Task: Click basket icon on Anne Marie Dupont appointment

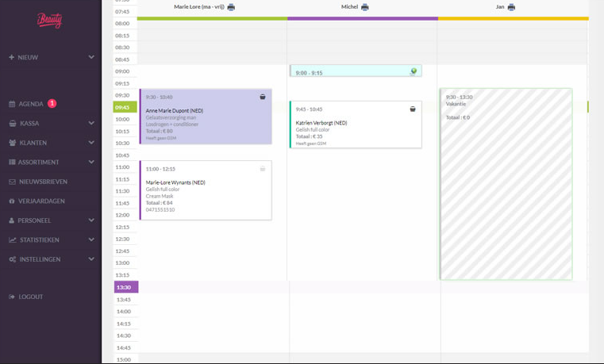Action: coord(263,97)
